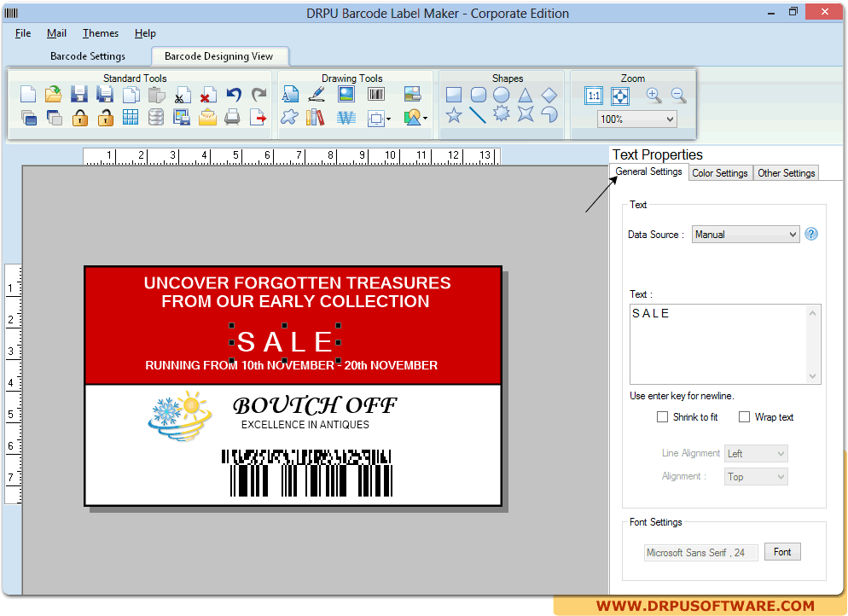Switch to Barcode Settings tab
Image resolution: width=848 pixels, height=616 pixels.
click(x=88, y=56)
